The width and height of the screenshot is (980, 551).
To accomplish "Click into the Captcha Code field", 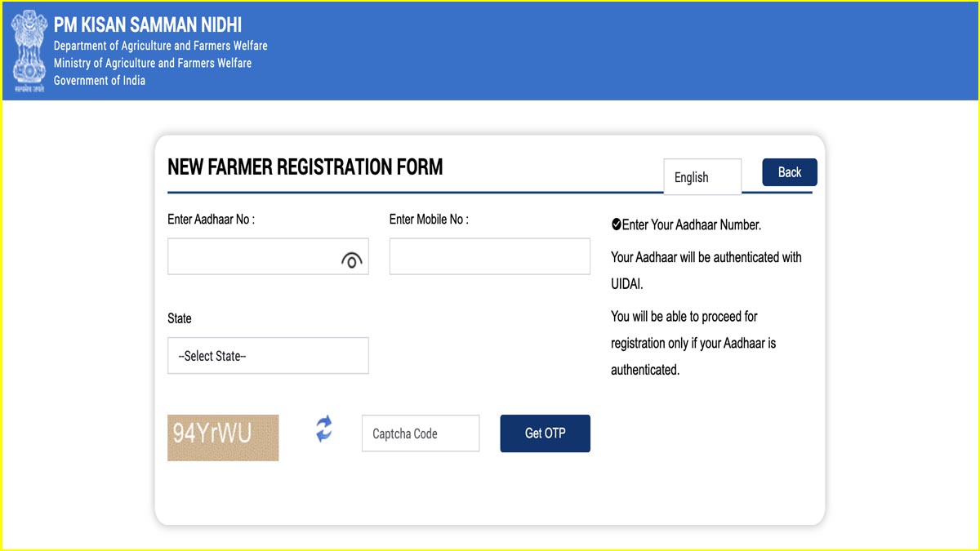I will [x=421, y=433].
